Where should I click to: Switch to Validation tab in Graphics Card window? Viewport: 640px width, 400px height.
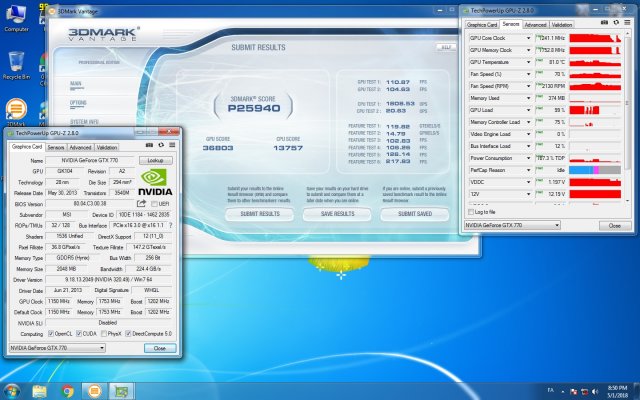tap(107, 147)
